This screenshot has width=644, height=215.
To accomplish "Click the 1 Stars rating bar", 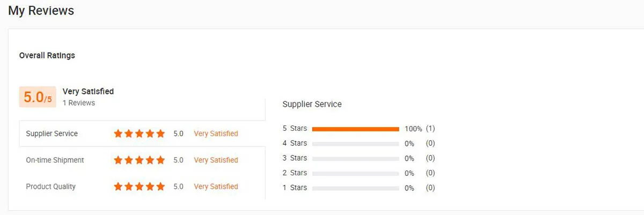I will [x=355, y=188].
